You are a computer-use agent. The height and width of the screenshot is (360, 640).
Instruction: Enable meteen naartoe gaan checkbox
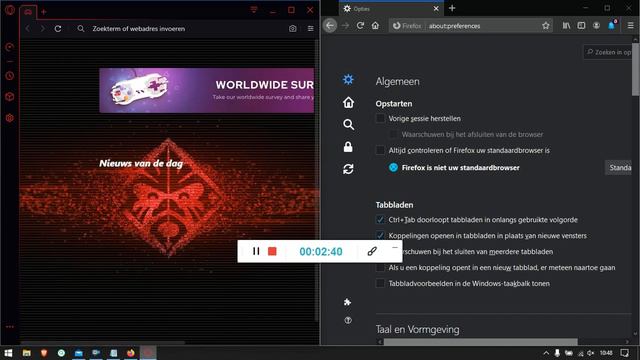(x=380, y=267)
